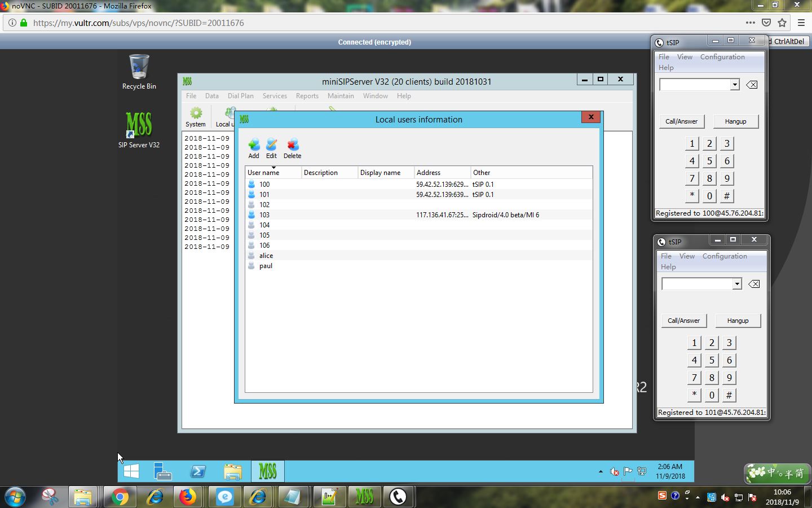This screenshot has height=508, width=812.
Task: Open Configuration menu in upper tSIP window
Action: pos(722,57)
